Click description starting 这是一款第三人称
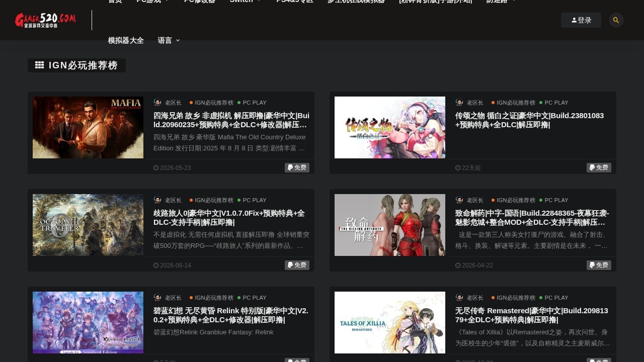Viewport: 644px width, 362px height. point(532,240)
